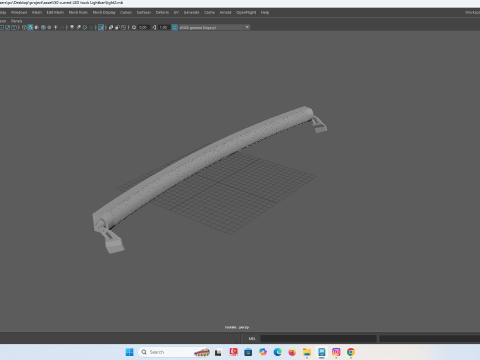
Task: Open Microsoft Edge from taskbar
Action: [x=277, y=352]
